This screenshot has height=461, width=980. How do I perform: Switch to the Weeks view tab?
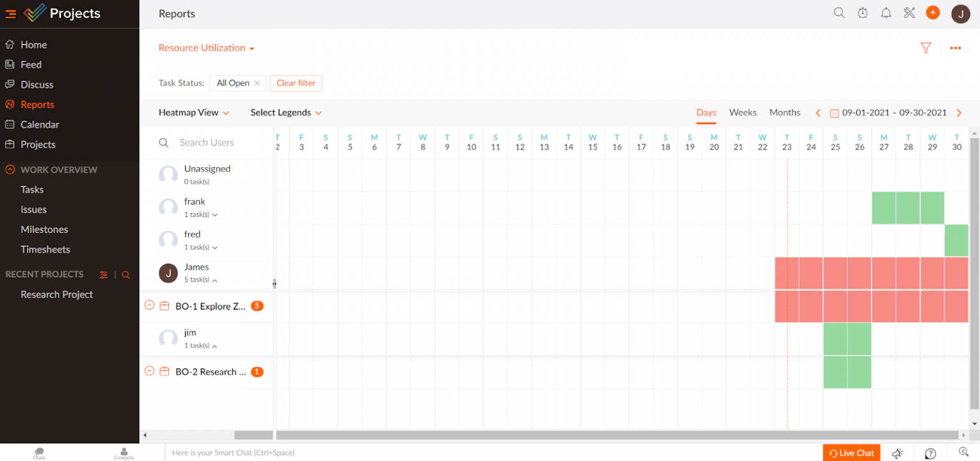point(743,112)
